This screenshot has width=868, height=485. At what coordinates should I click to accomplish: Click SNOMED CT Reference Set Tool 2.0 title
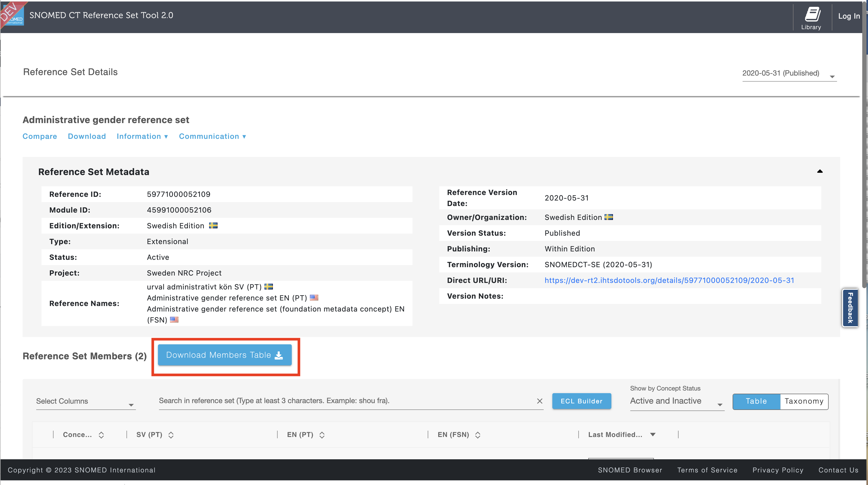pyautogui.click(x=101, y=15)
